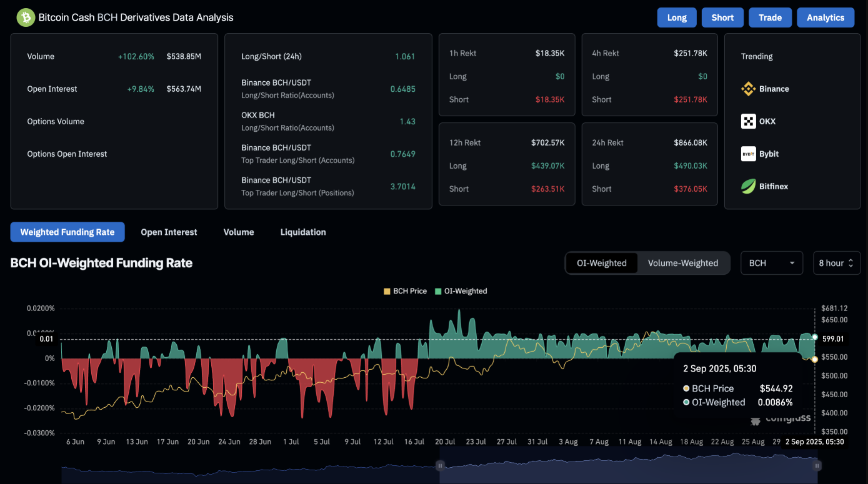868x484 pixels.
Task: Click the Trade button
Action: click(x=770, y=17)
